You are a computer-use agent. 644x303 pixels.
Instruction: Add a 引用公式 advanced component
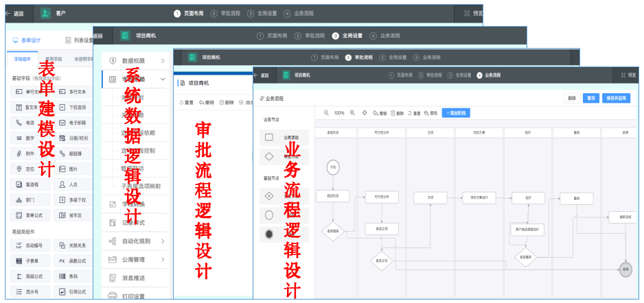coord(73,292)
